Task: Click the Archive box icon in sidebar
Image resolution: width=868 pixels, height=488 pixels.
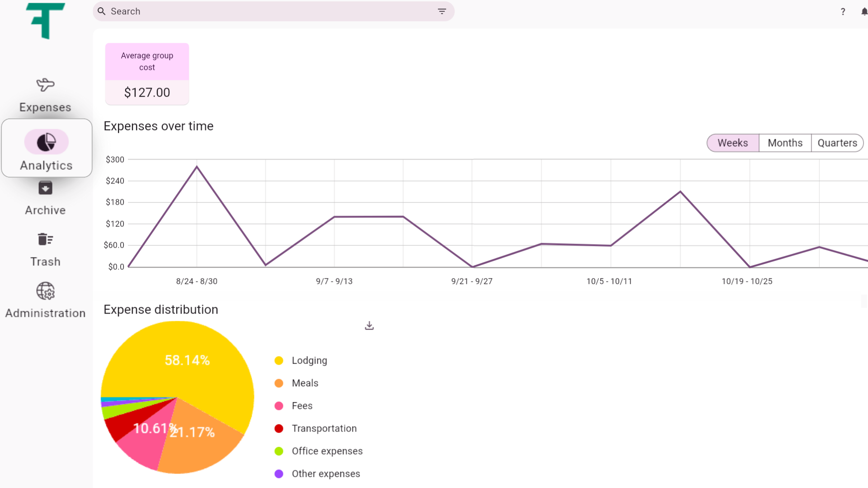Action: coord(45,188)
